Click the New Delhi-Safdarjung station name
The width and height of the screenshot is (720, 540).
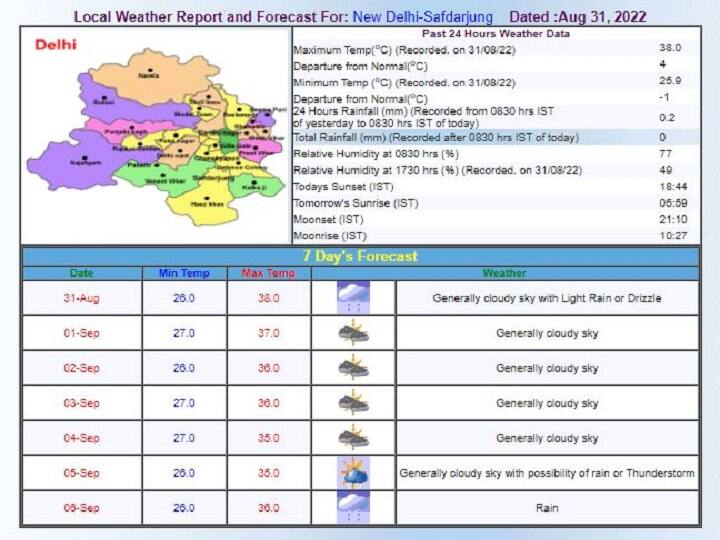pyautogui.click(x=422, y=17)
